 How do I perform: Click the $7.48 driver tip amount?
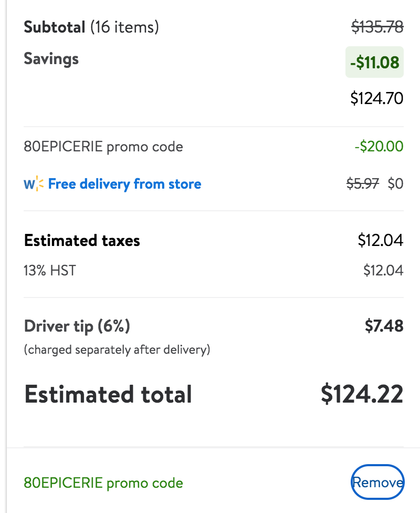tap(384, 326)
